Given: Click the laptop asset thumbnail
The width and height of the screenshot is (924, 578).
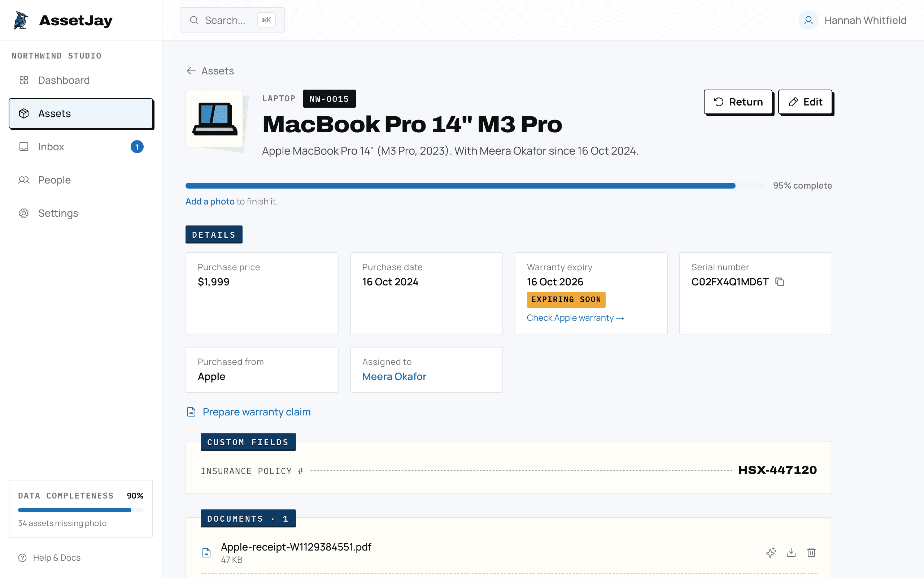Looking at the screenshot, I should point(215,118).
